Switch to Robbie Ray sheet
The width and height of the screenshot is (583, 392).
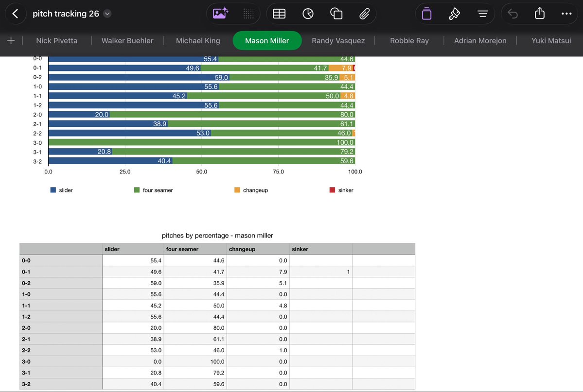pyautogui.click(x=409, y=40)
